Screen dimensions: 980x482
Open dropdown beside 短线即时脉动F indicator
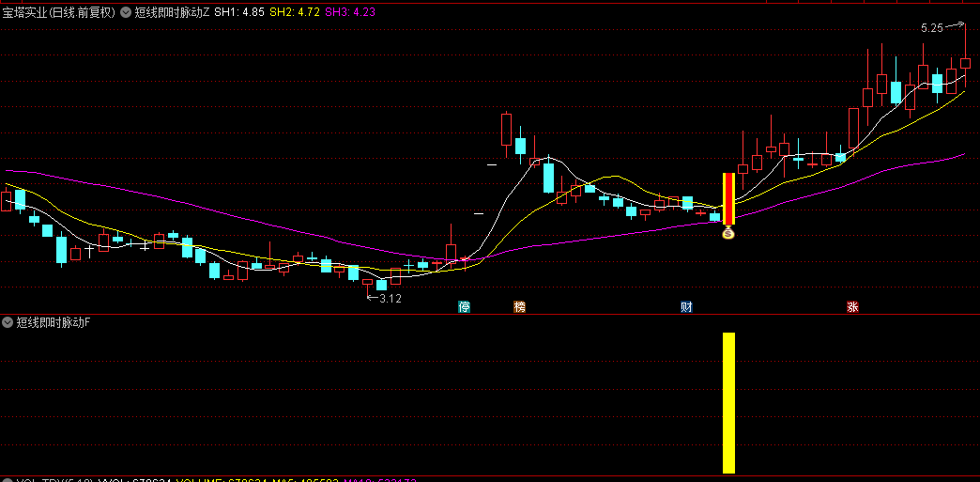pos(8,322)
